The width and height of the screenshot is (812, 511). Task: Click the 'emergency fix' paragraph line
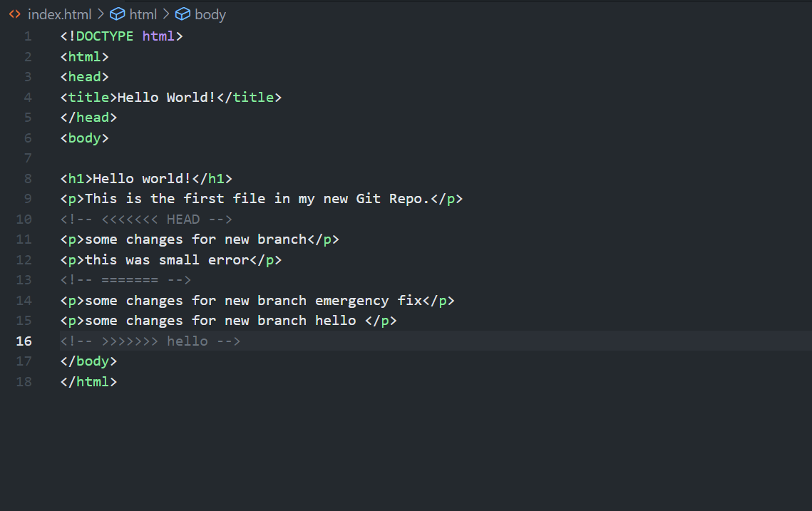[257, 301]
